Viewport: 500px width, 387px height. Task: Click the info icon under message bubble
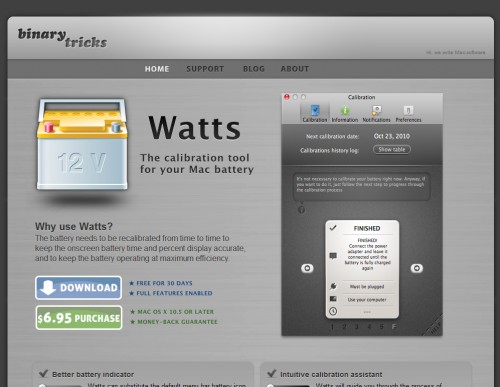(301, 210)
